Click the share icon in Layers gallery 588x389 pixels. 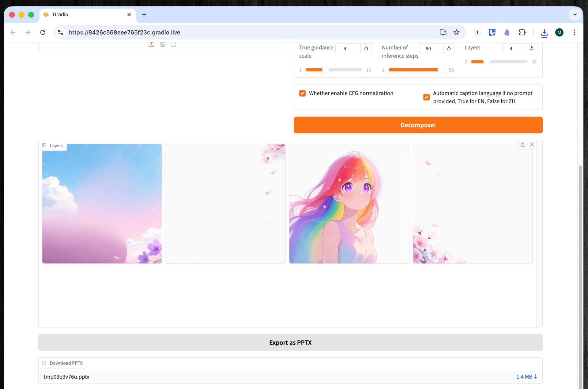[522, 145]
